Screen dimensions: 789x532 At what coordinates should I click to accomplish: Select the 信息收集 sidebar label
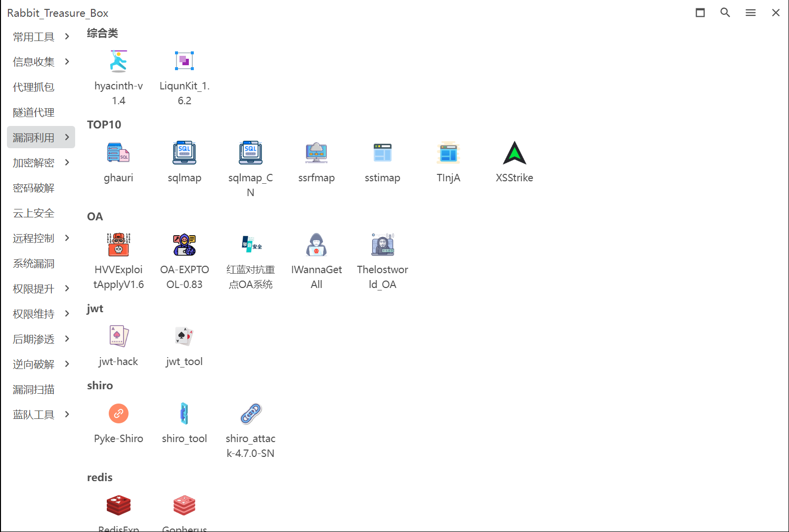[34, 62]
